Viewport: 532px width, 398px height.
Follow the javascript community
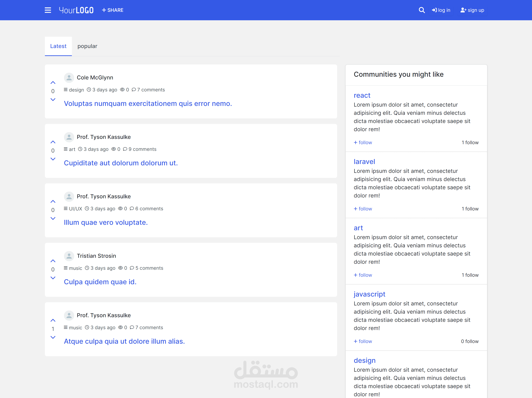363,341
